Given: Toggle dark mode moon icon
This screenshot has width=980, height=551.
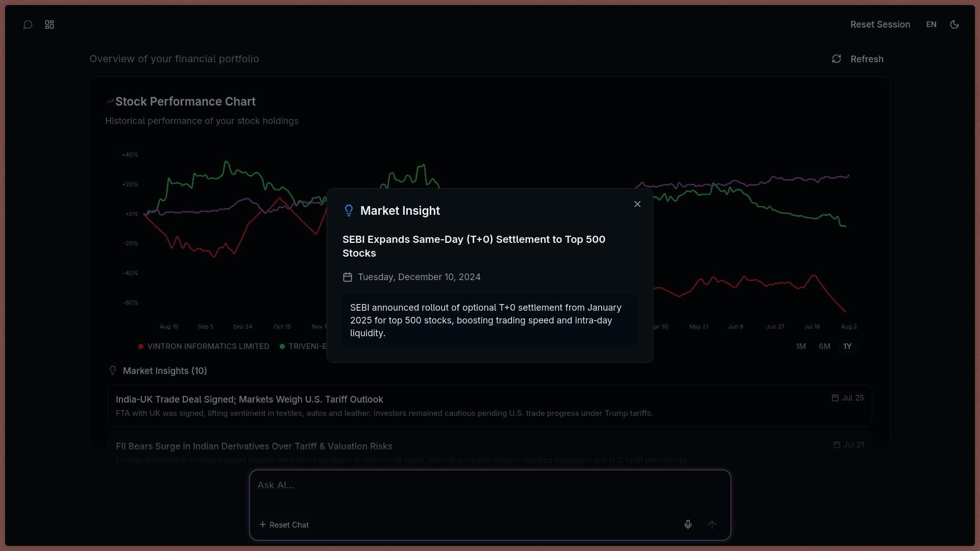Looking at the screenshot, I should click(x=954, y=24).
